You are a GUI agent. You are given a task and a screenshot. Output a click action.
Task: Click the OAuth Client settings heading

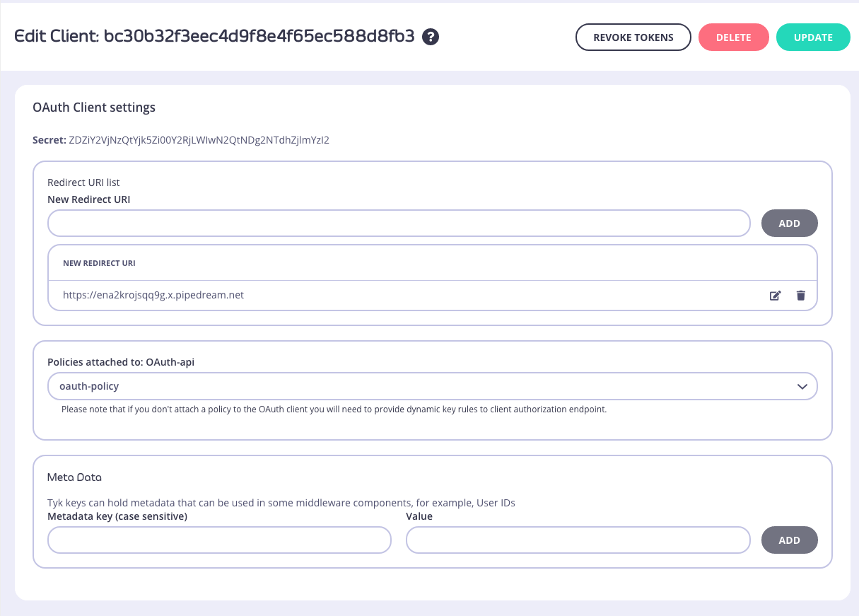(94, 107)
